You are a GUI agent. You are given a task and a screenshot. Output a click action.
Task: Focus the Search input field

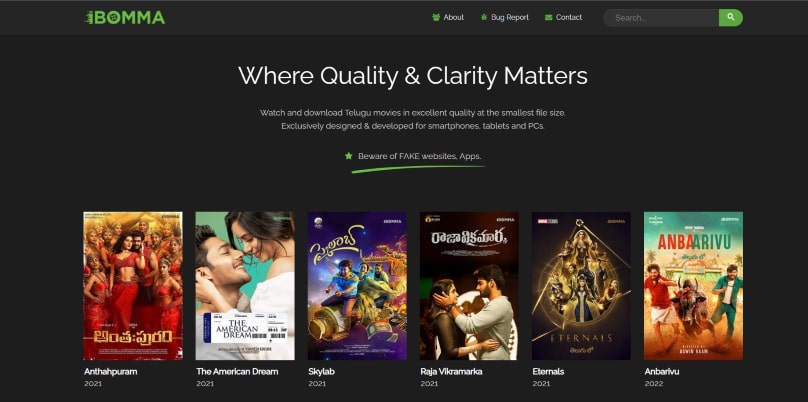pyautogui.click(x=661, y=18)
